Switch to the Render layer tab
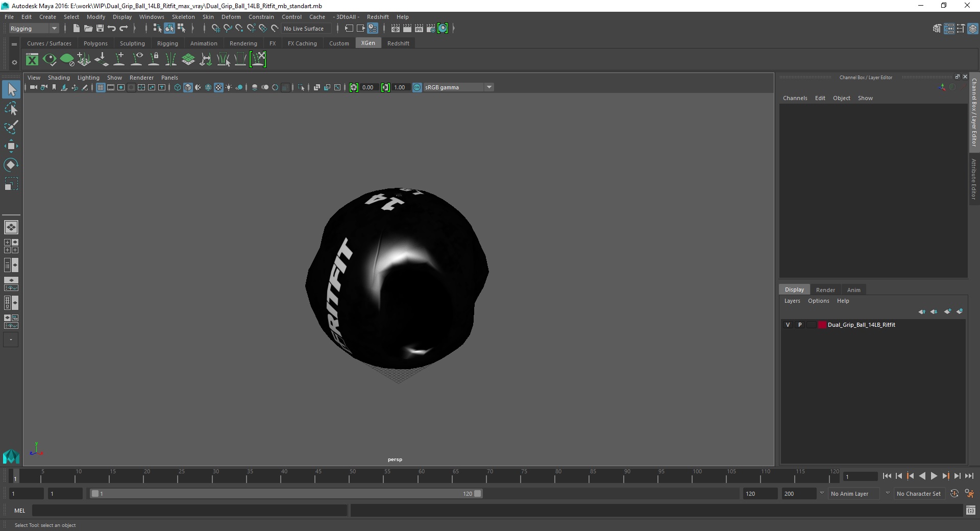 tap(825, 290)
